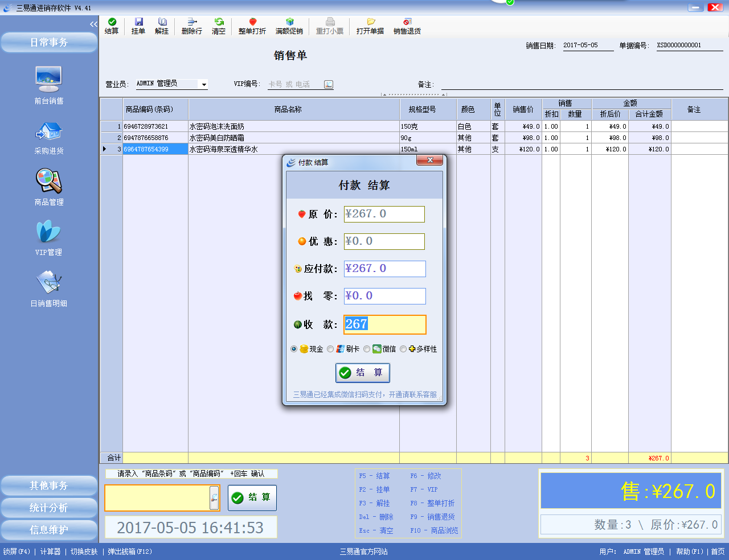
Task: Click the 找零 change field
Action: (384, 296)
